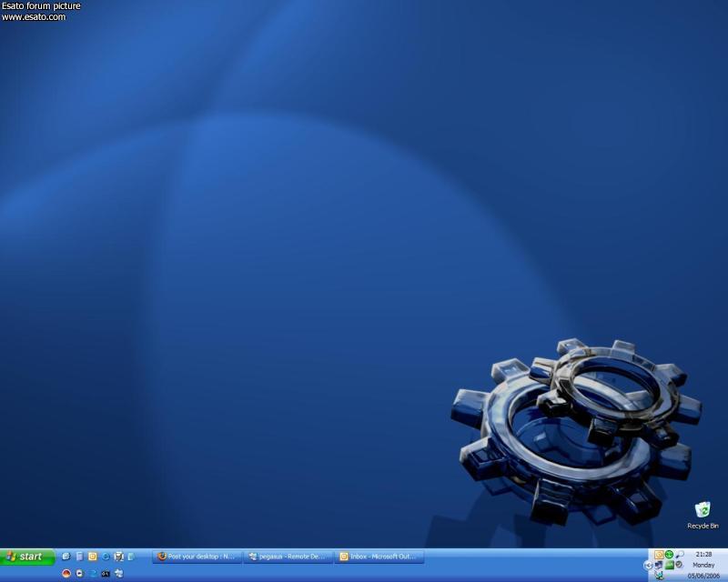Select the Recycle Bin desktop icon
Screen dimensions: 728x582
click(x=703, y=516)
